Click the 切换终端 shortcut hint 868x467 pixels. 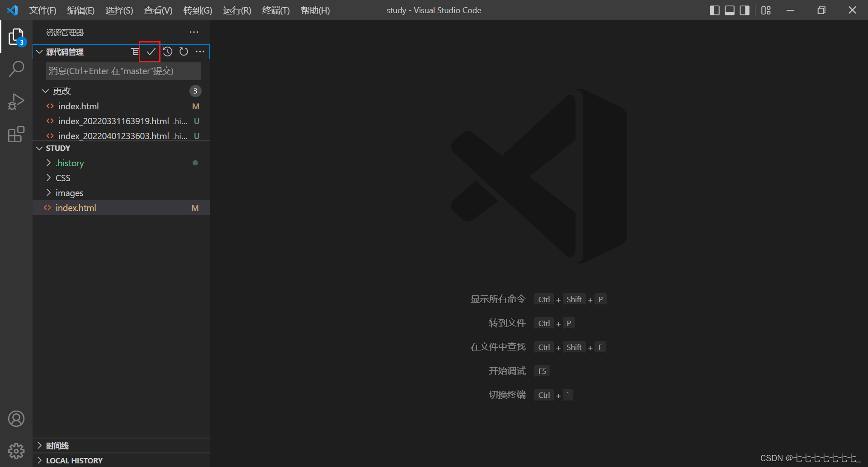click(507, 395)
